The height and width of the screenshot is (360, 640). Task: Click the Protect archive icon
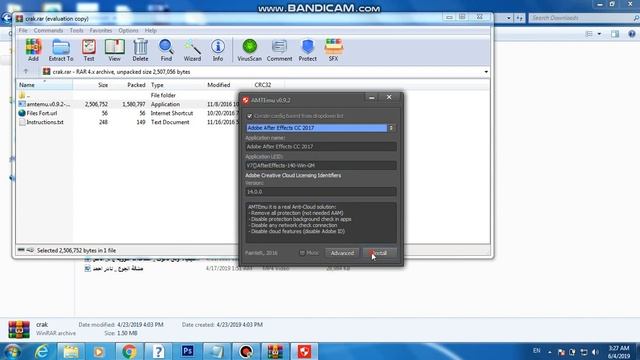(307, 50)
